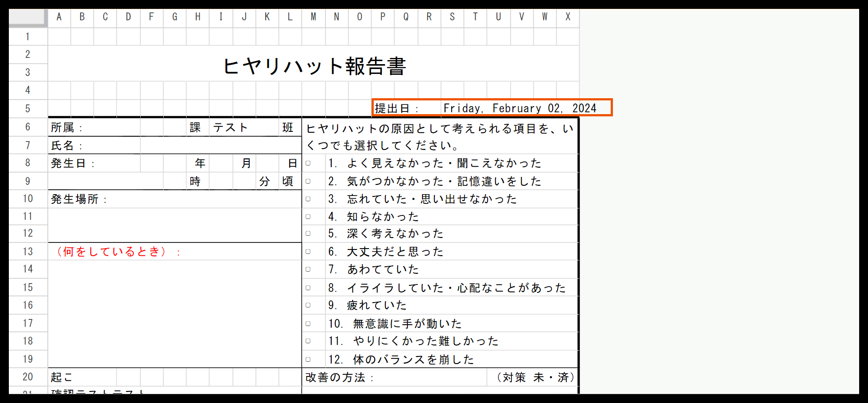Click the 氏名 entry cell

click(221, 145)
